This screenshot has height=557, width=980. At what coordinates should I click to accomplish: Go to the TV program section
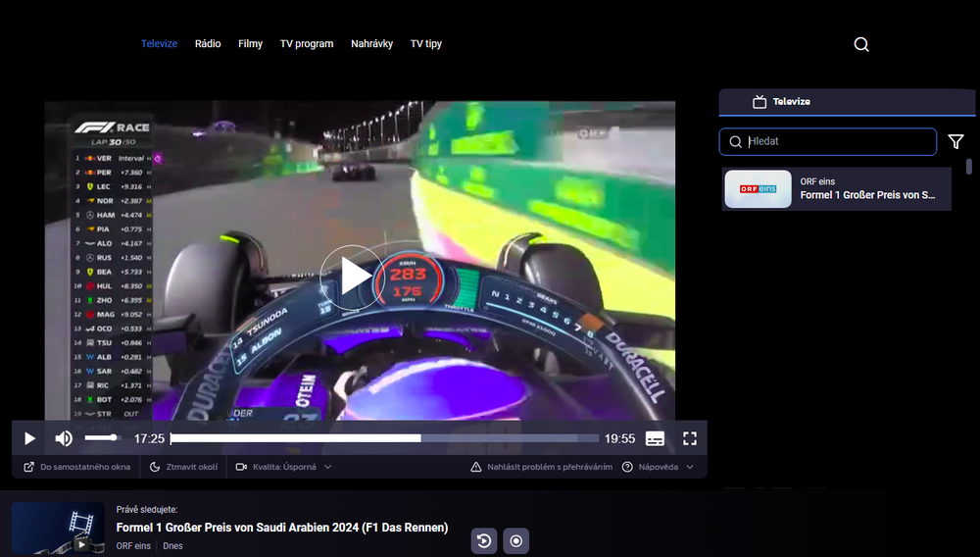click(307, 44)
